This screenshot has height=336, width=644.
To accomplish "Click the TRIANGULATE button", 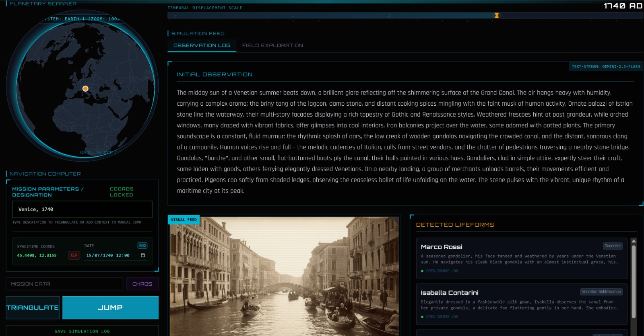I will 33,307.
